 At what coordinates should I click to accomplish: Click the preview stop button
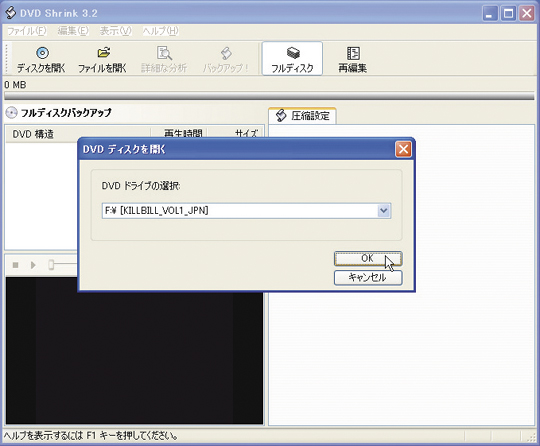[15, 265]
